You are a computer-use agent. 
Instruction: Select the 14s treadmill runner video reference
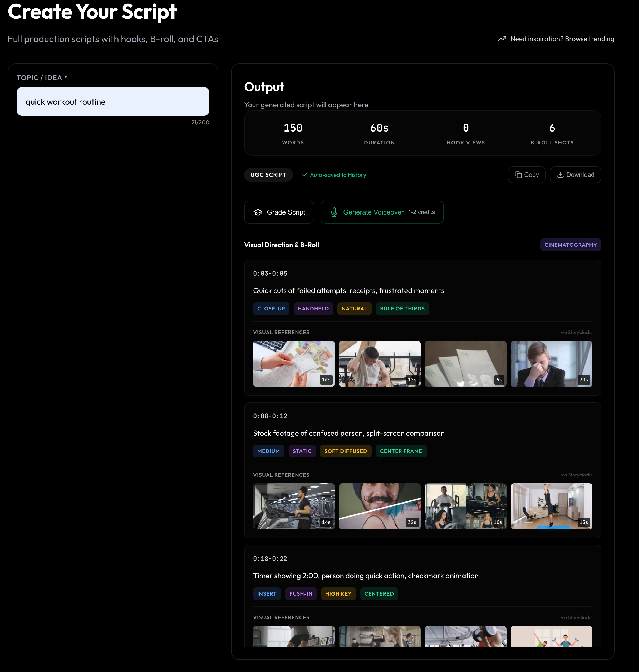click(294, 507)
